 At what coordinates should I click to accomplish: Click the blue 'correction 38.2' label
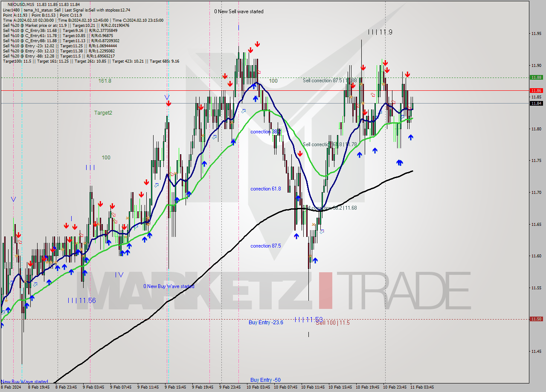(x=265, y=132)
